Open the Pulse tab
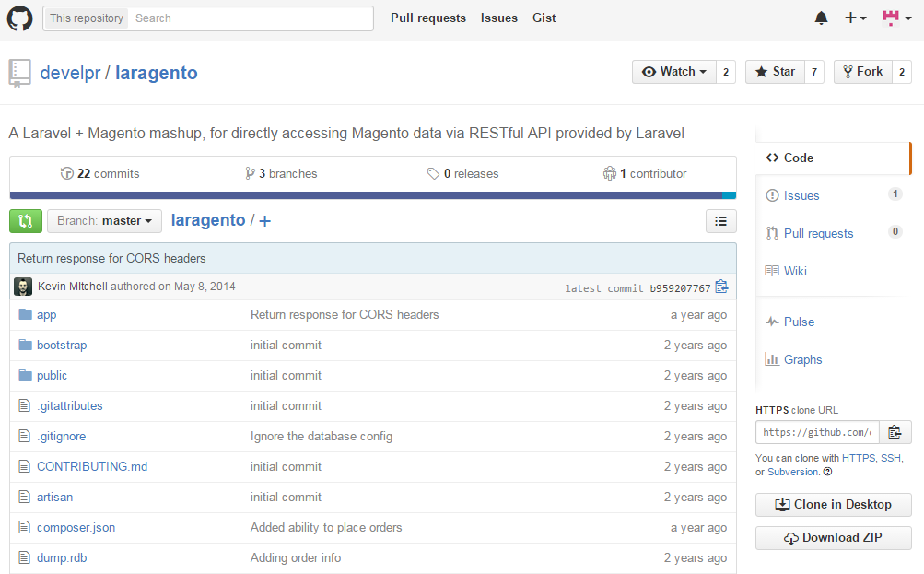The height and width of the screenshot is (574, 924). tap(833, 322)
